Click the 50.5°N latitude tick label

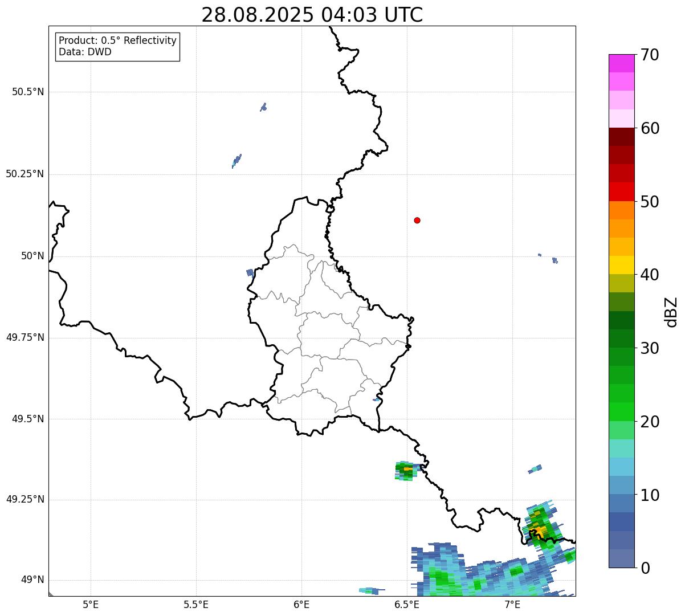(x=28, y=92)
